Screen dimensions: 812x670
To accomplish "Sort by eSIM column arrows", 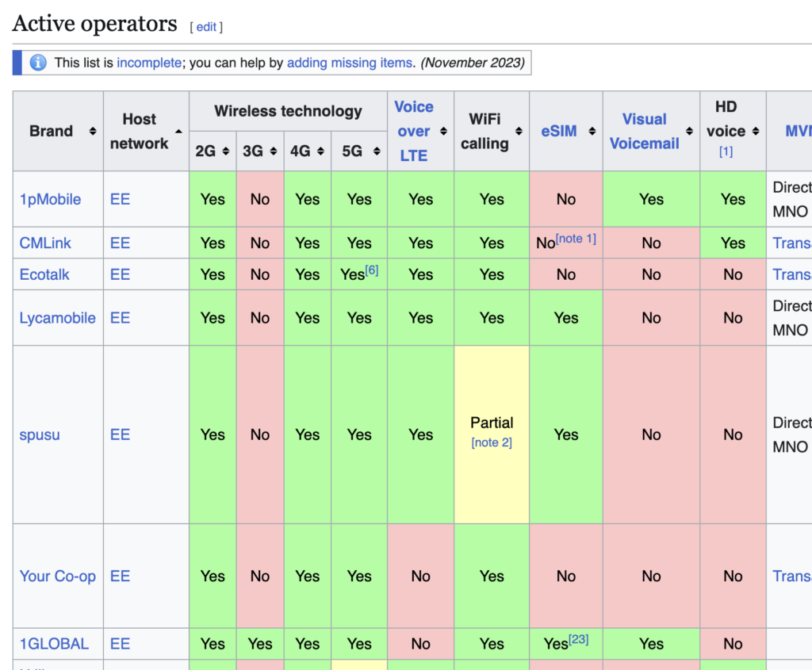I will pyautogui.click(x=592, y=131).
